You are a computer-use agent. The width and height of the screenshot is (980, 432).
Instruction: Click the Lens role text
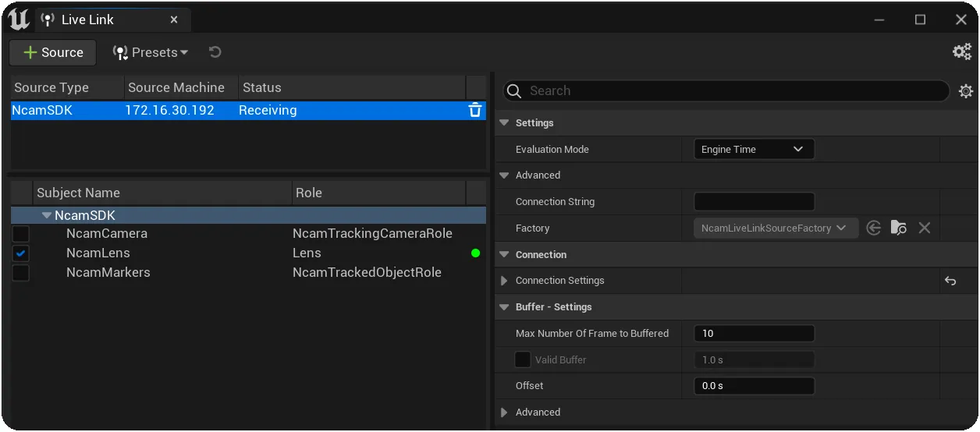307,253
